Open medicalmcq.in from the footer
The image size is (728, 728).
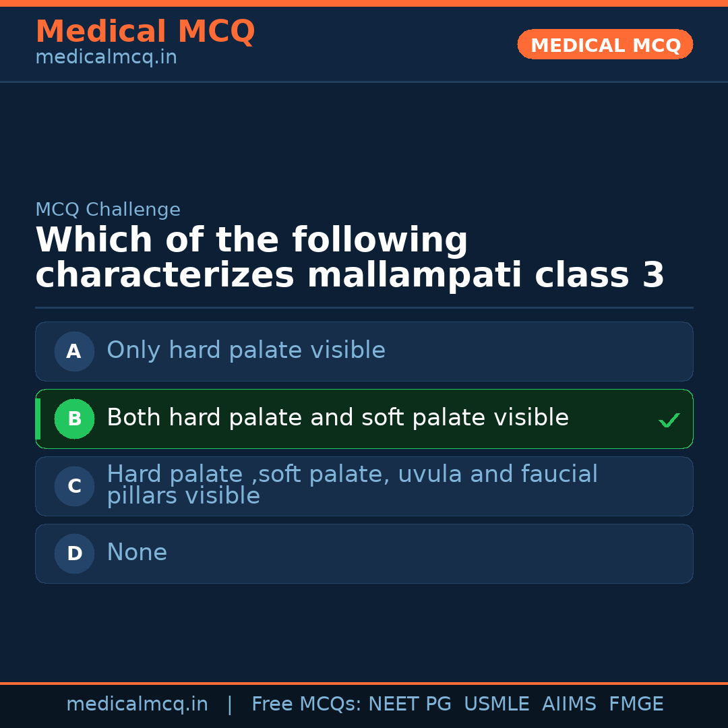138,704
